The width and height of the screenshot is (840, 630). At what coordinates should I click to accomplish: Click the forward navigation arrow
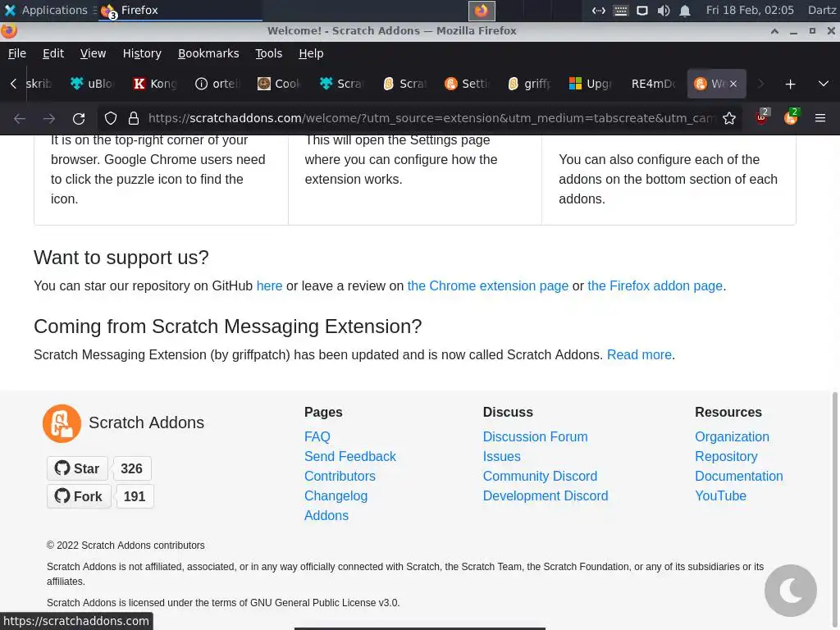[x=48, y=118]
